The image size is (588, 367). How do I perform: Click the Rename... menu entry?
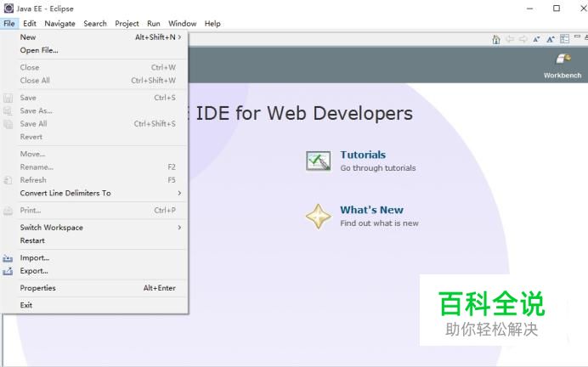pyautogui.click(x=93, y=167)
